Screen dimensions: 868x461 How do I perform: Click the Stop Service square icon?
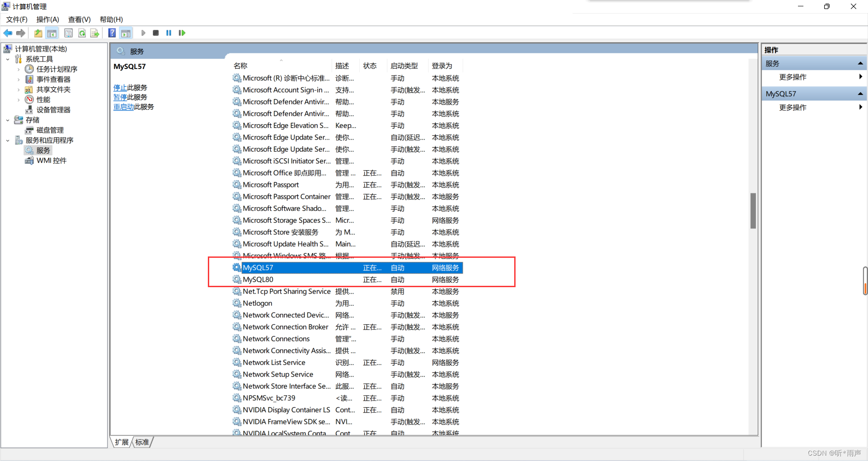156,33
